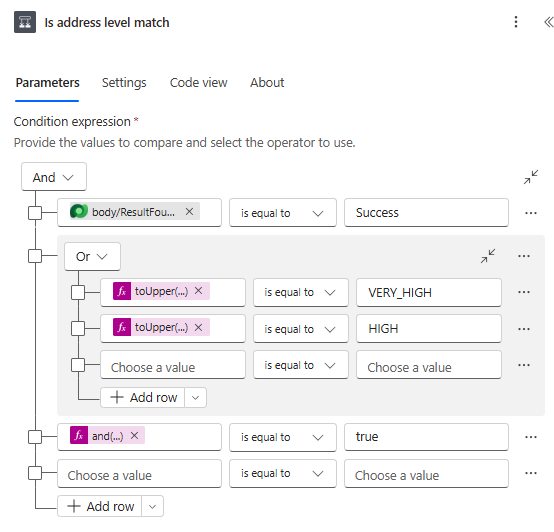Open operator dropdown in the VERY_HIGH row
The width and height of the screenshot is (554, 532).
301,292
